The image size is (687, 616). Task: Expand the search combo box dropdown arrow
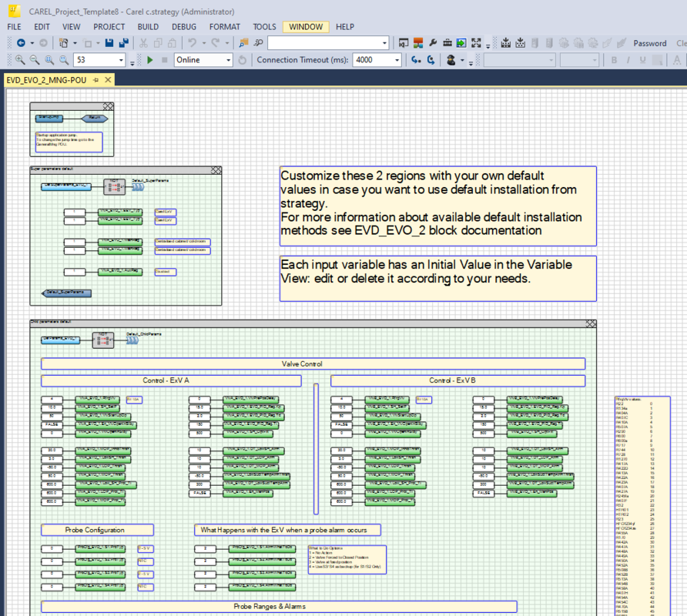384,43
